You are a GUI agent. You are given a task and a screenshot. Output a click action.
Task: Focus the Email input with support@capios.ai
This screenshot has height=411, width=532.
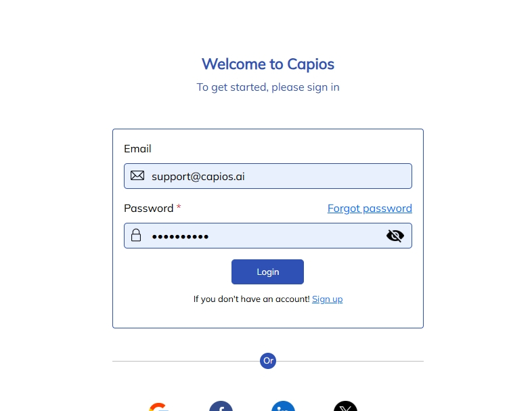[x=268, y=176]
